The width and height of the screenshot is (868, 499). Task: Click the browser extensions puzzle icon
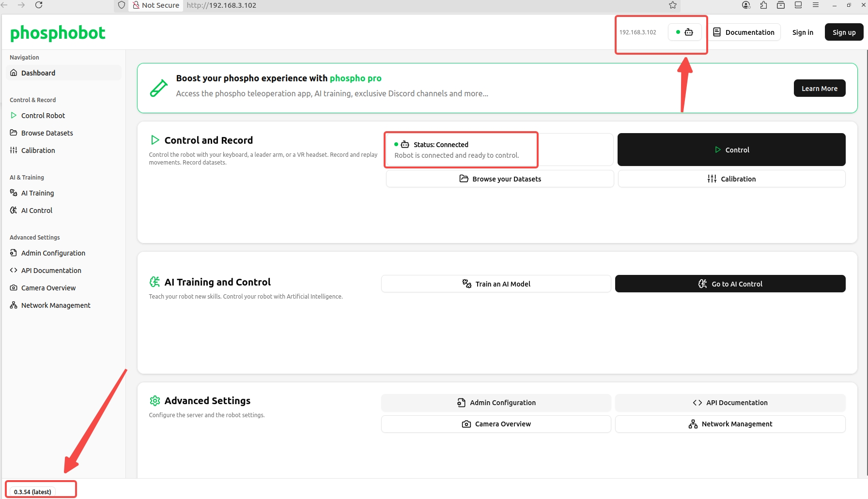763,5
